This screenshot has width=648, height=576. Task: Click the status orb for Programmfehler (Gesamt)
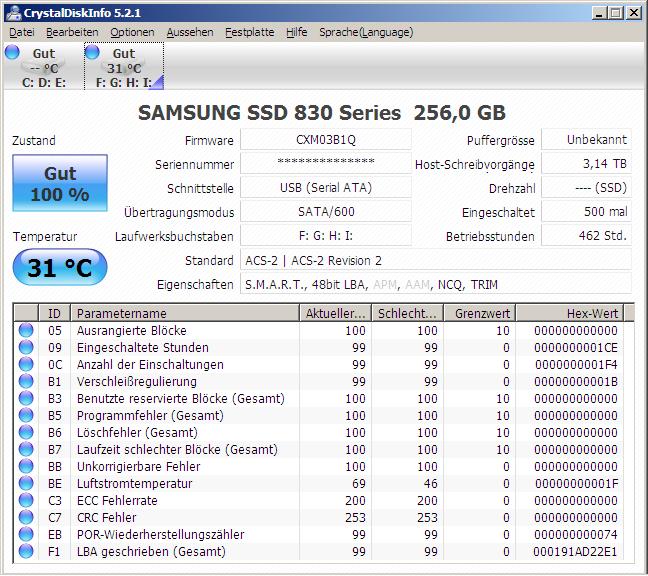pos(26,415)
